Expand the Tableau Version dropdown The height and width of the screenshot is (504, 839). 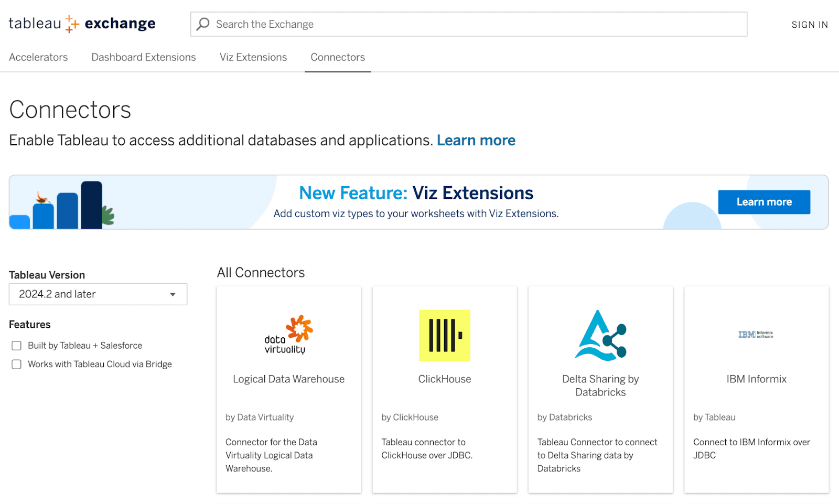[98, 294]
